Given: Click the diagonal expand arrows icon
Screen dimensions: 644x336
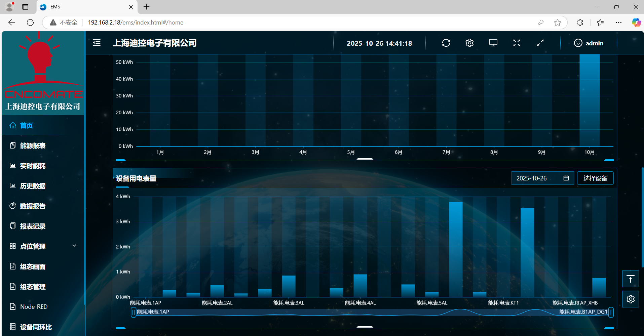Looking at the screenshot, I should point(540,43).
